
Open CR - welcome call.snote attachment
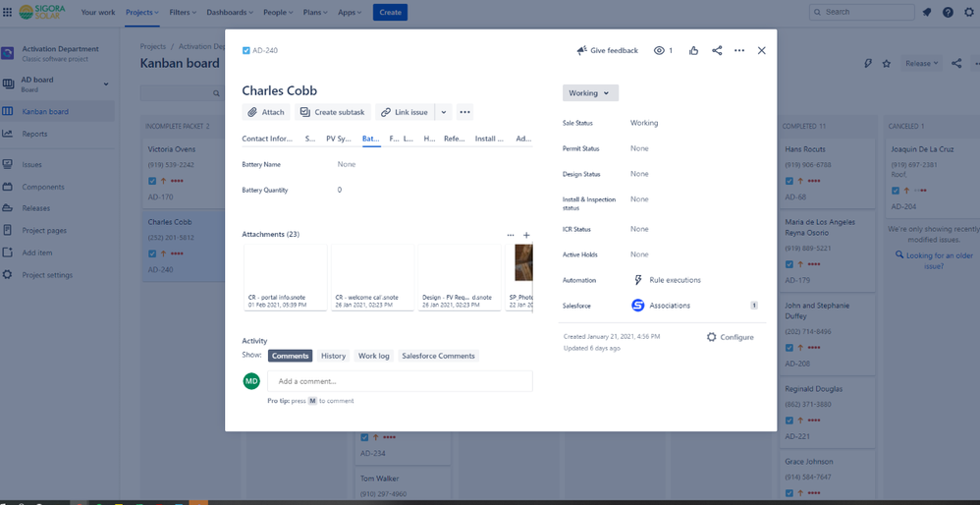click(372, 277)
